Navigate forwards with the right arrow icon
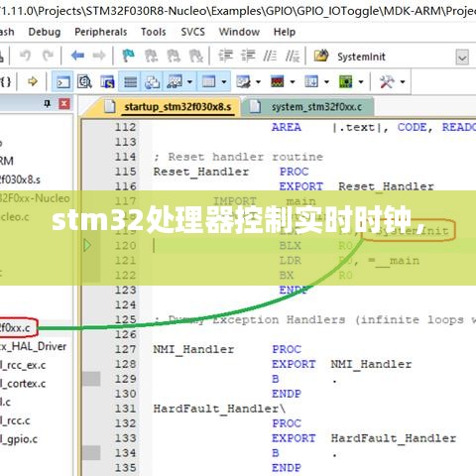This screenshot has width=476, height=476. [99, 56]
